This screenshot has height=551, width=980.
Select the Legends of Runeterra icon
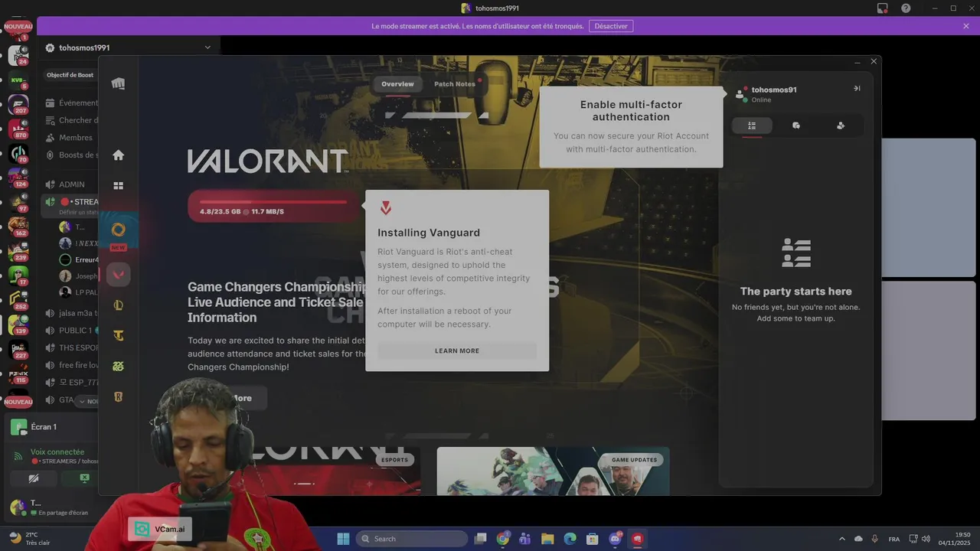coord(119,396)
